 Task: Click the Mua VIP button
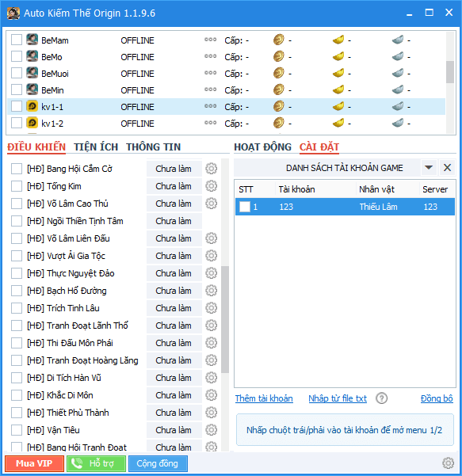(x=34, y=463)
